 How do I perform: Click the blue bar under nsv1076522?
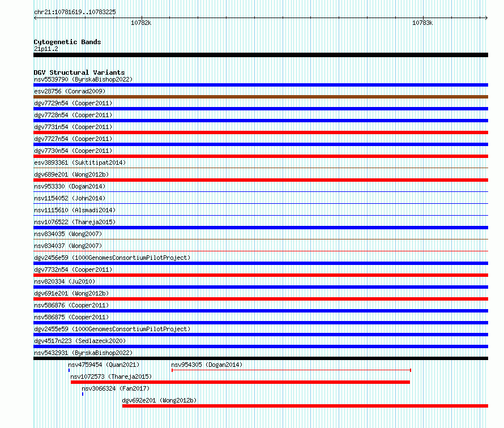pyautogui.click(x=260, y=228)
